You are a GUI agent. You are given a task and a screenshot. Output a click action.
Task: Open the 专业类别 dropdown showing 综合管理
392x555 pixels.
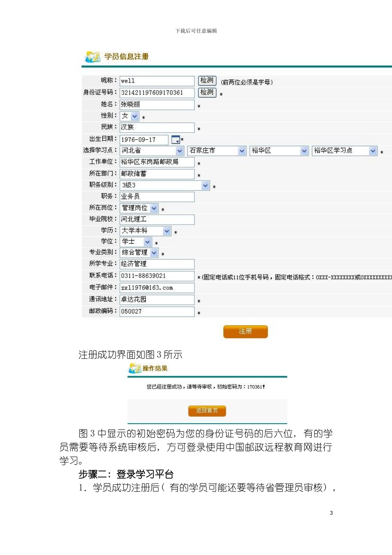click(139, 252)
